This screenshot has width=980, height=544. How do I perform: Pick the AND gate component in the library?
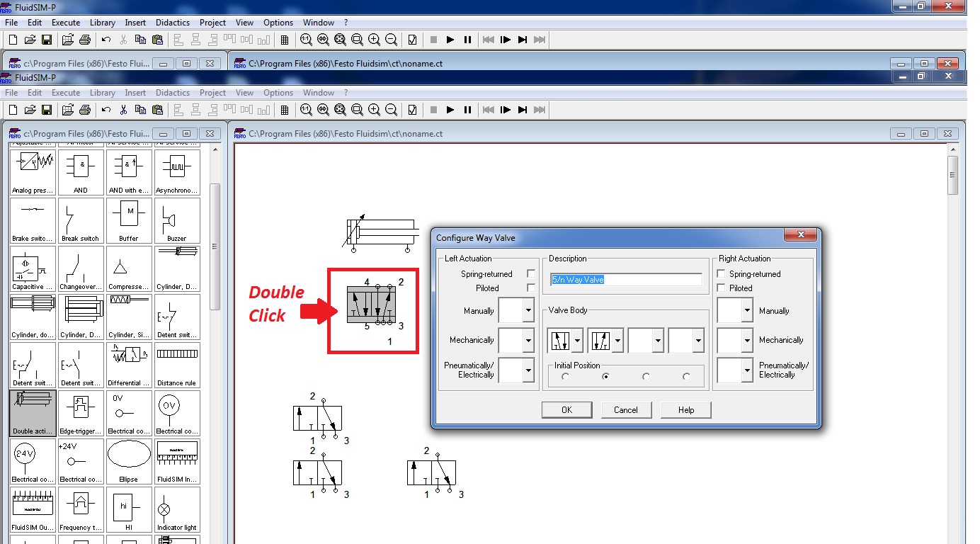[81, 171]
